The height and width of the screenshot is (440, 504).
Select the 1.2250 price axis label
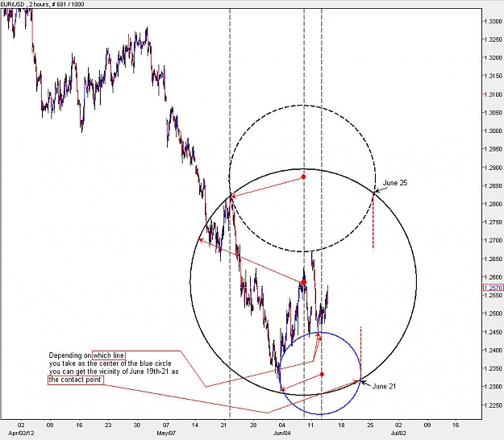[494, 405]
